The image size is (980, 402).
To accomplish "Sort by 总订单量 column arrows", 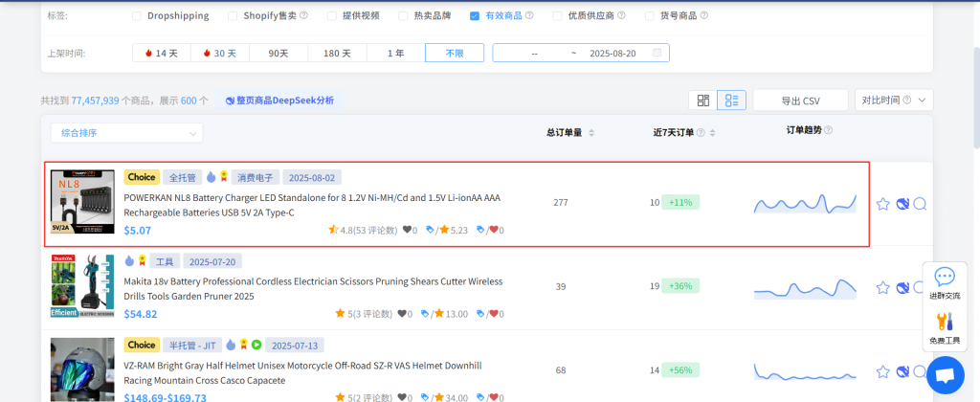I will point(591,133).
